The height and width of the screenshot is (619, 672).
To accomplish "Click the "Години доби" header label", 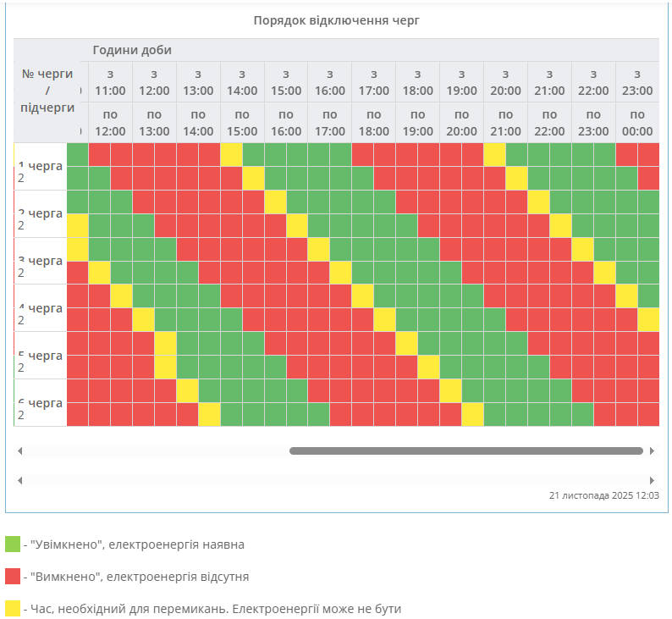I will coord(132,50).
